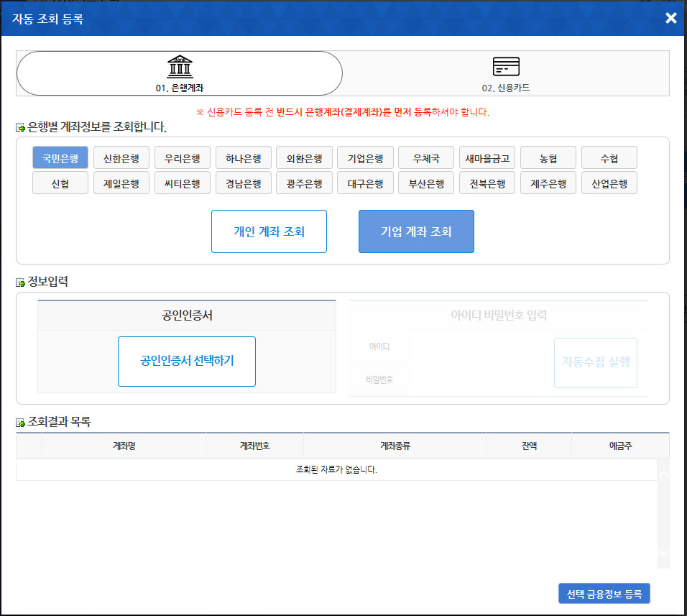Choose 우리은행 from the bank list
Screen dimensions: 687x616
click(183, 157)
